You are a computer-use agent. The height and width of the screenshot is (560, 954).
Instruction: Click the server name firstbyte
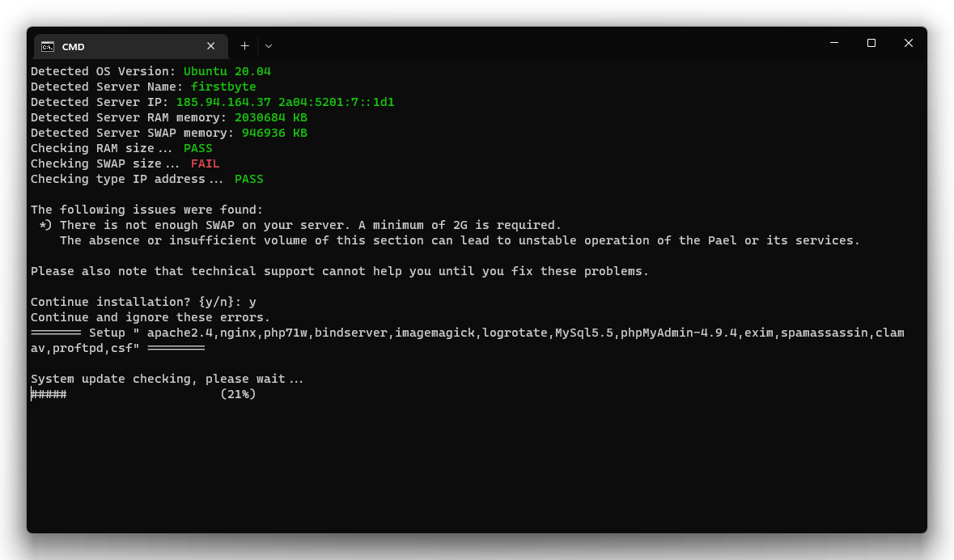point(223,87)
